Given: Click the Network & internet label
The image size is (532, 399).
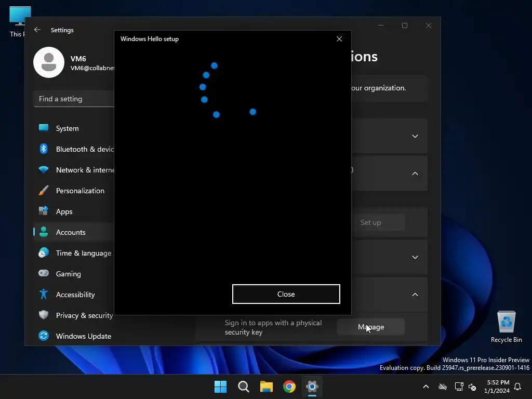Looking at the screenshot, I should click(x=85, y=170).
